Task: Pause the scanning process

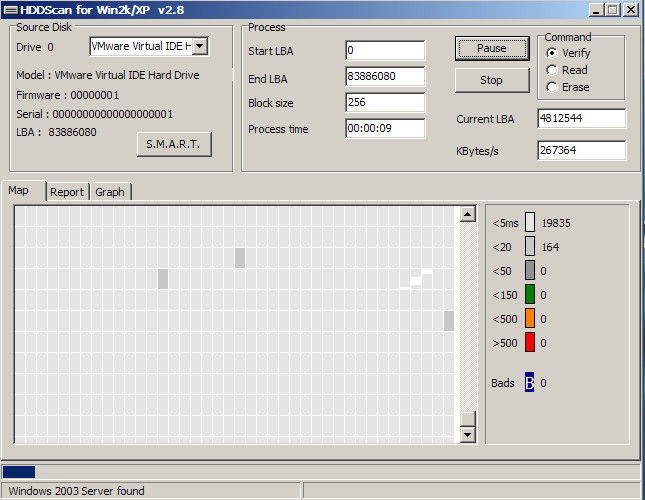Action: (x=492, y=49)
